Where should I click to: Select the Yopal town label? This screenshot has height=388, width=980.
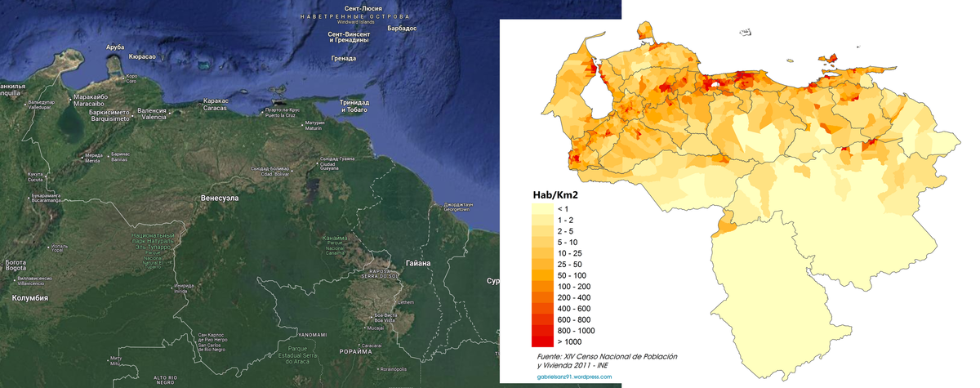[59, 248]
